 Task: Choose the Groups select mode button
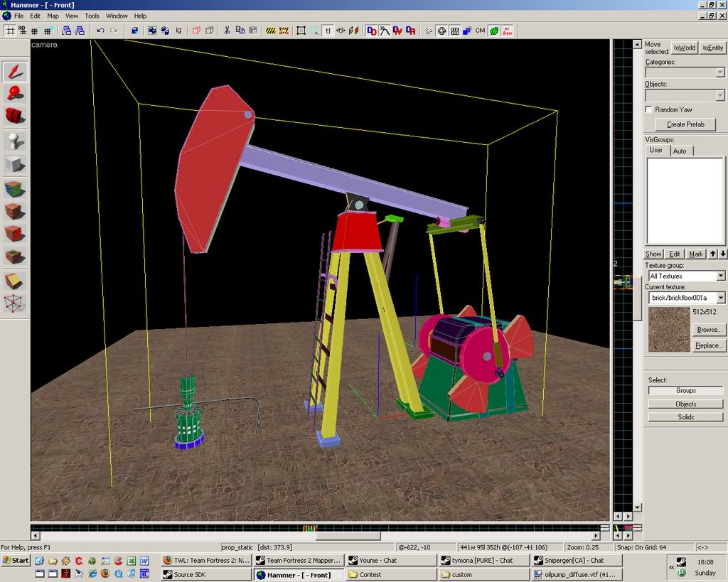click(x=686, y=390)
